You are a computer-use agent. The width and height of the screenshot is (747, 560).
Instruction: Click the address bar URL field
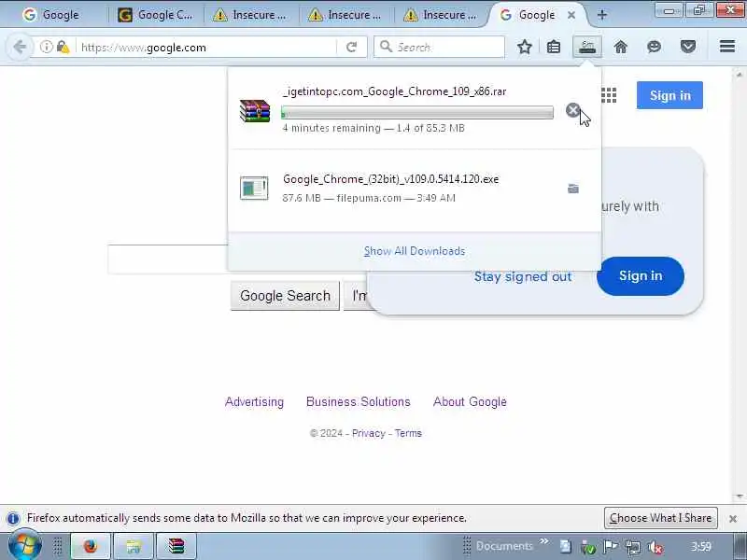click(x=206, y=48)
